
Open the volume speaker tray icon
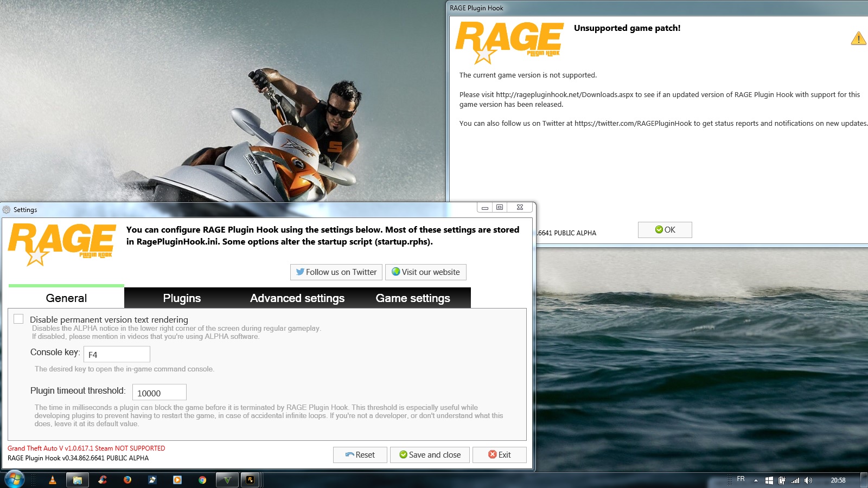(808, 480)
